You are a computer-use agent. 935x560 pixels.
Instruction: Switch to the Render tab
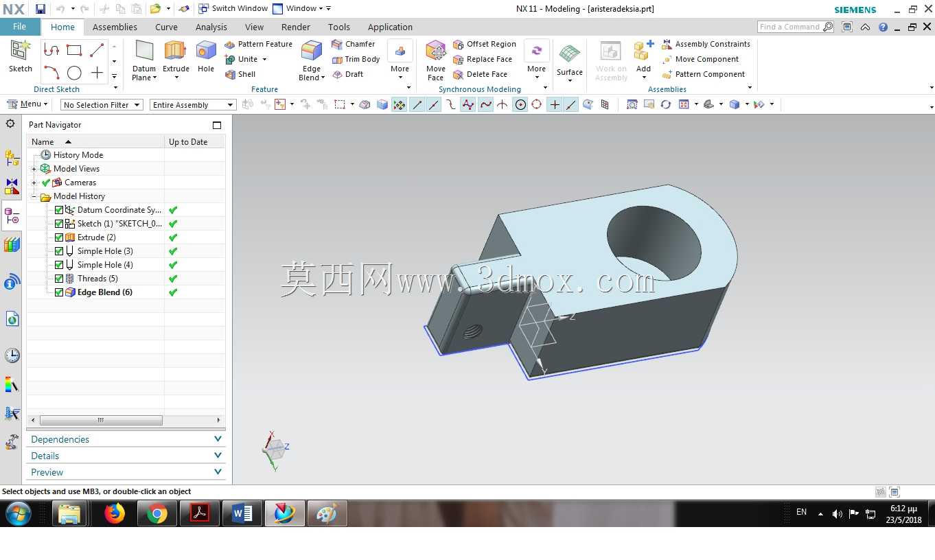coord(295,27)
